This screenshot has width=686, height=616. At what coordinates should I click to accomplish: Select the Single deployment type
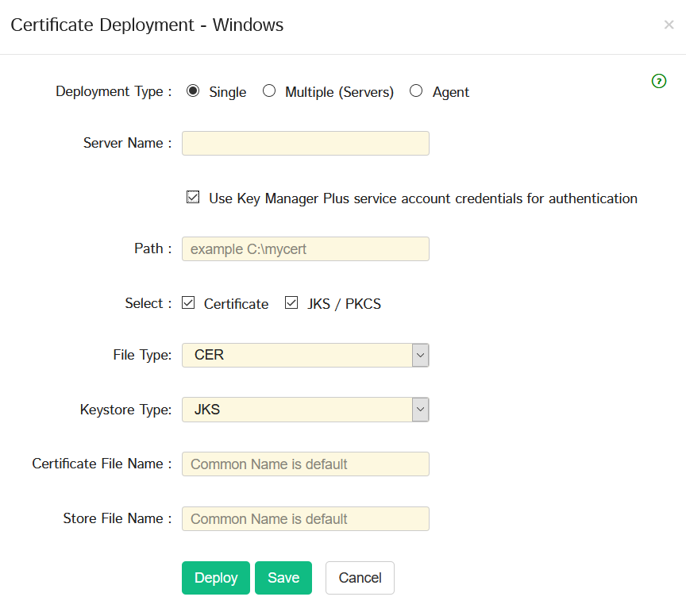tap(192, 91)
